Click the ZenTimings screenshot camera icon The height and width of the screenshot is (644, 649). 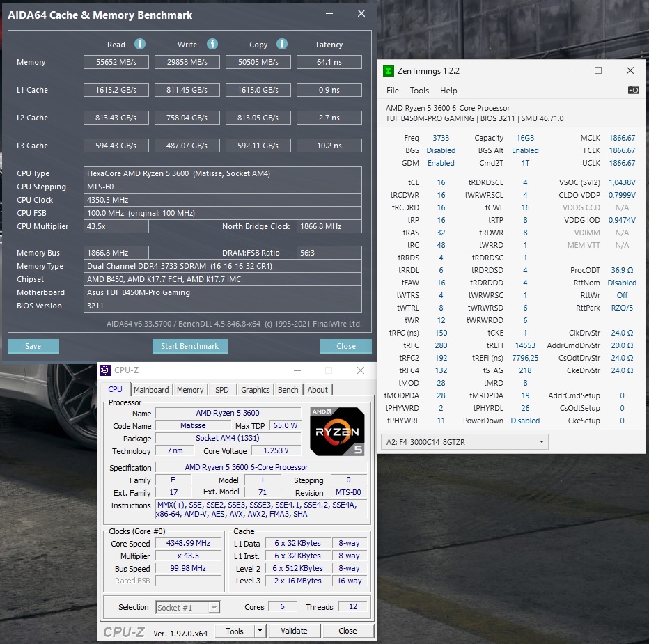pyautogui.click(x=633, y=90)
